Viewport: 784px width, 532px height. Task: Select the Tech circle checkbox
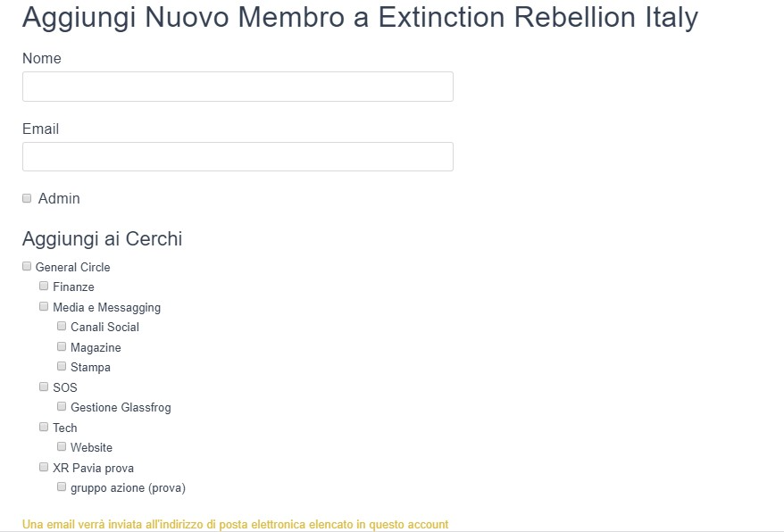tap(44, 427)
